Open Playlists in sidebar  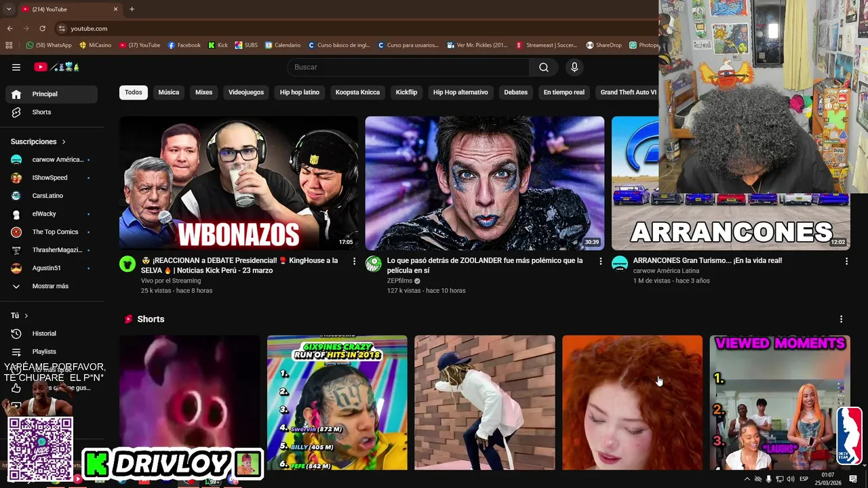point(52,352)
